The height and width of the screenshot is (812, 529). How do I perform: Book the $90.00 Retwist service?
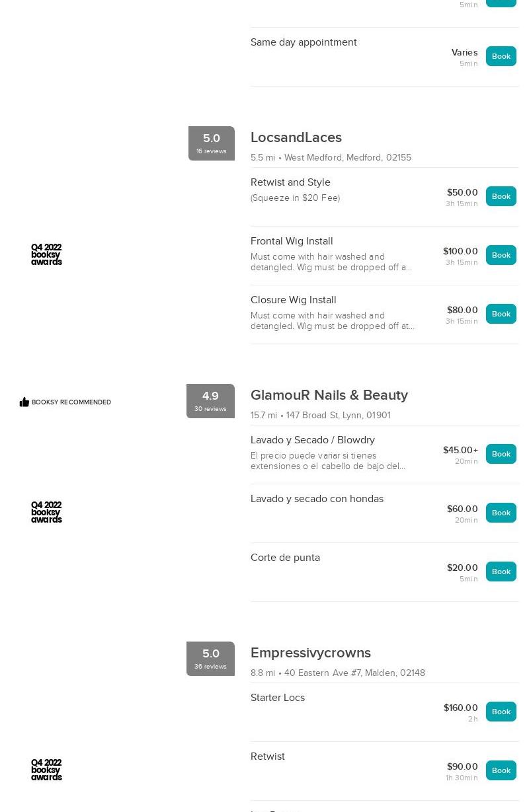pyautogui.click(x=501, y=770)
